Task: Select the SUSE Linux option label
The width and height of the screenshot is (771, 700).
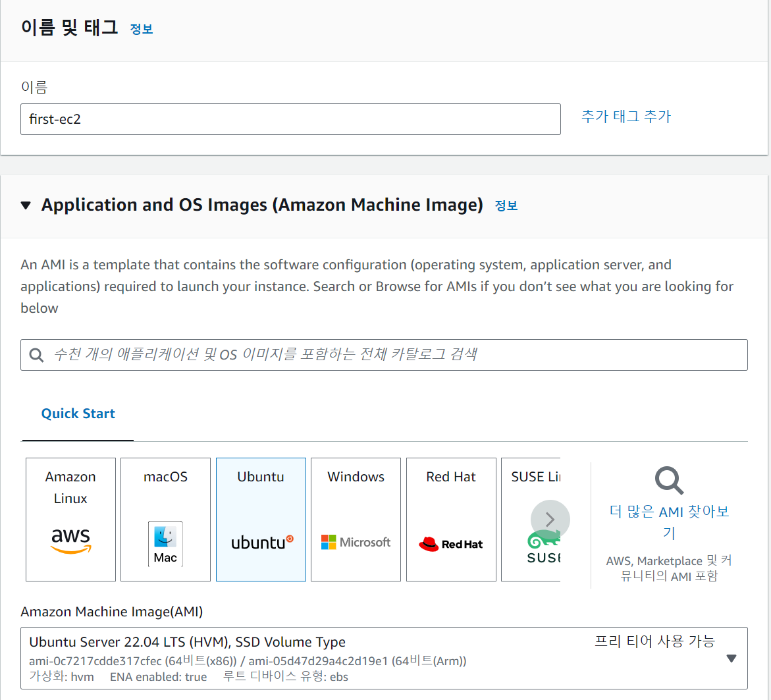Action: click(x=535, y=477)
